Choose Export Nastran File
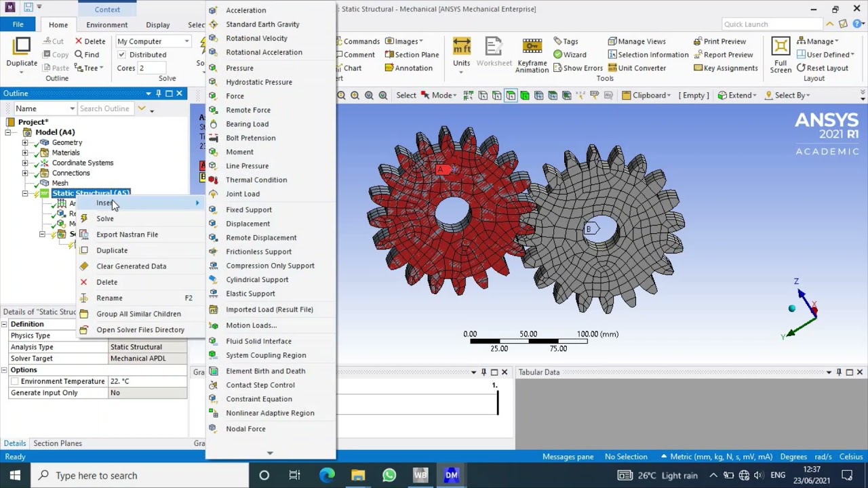This screenshot has height=488, width=868. pos(127,235)
